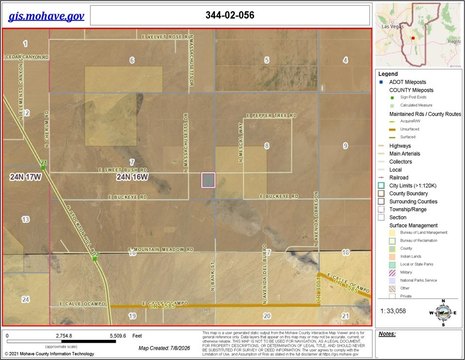Click the County Boundary box legend symbol
Image resolution: width=465 pixels, height=360 pixels.
pyautogui.click(x=381, y=194)
